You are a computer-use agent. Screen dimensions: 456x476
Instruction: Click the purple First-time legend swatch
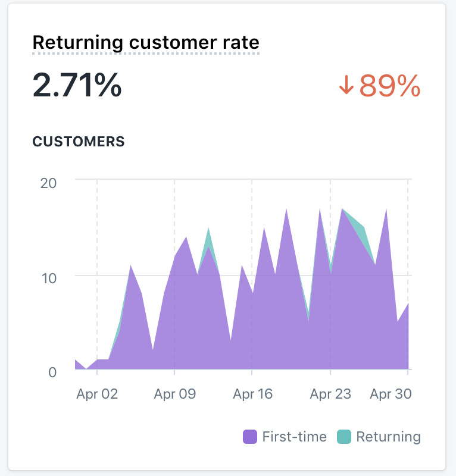[250, 437]
